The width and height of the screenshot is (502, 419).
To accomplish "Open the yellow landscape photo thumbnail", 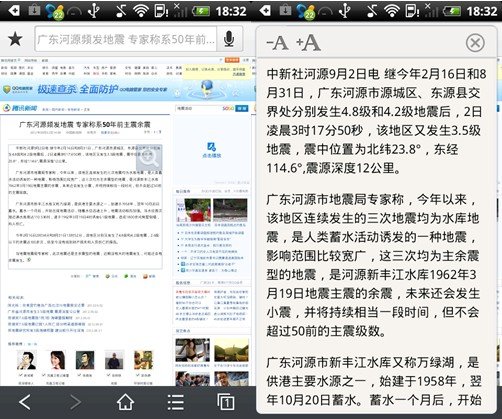I will pos(231,350).
